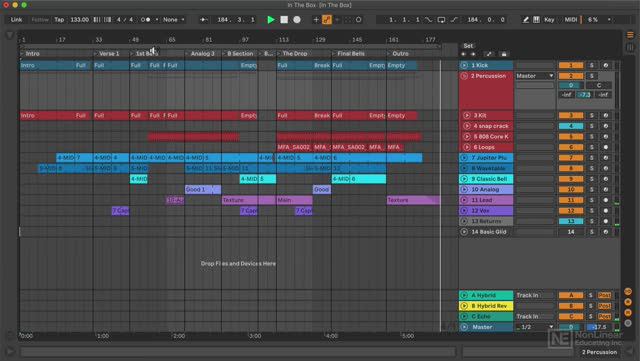The height and width of the screenshot is (361, 640).
Task: Click the 1 Kick track fold button
Action: 464,65
